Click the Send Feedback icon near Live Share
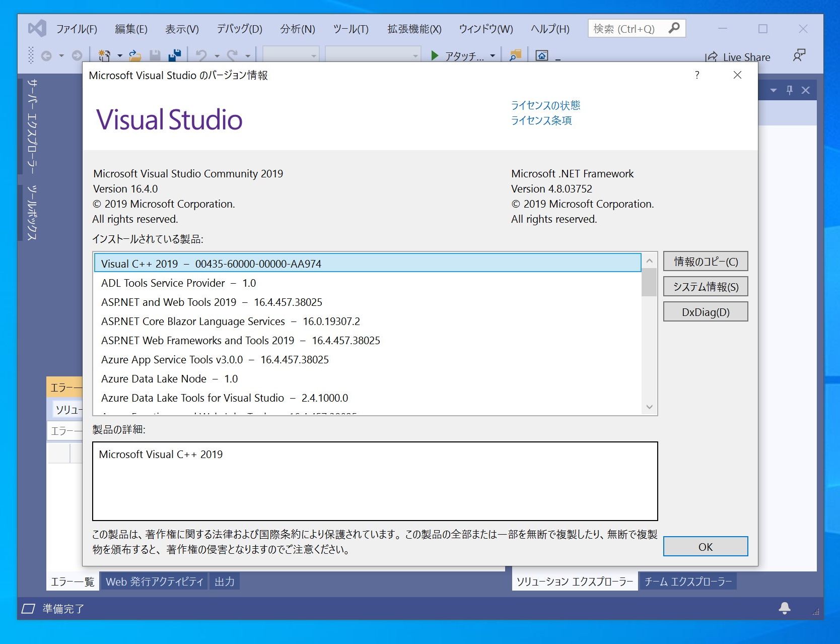The width and height of the screenshot is (840, 644). [x=799, y=55]
